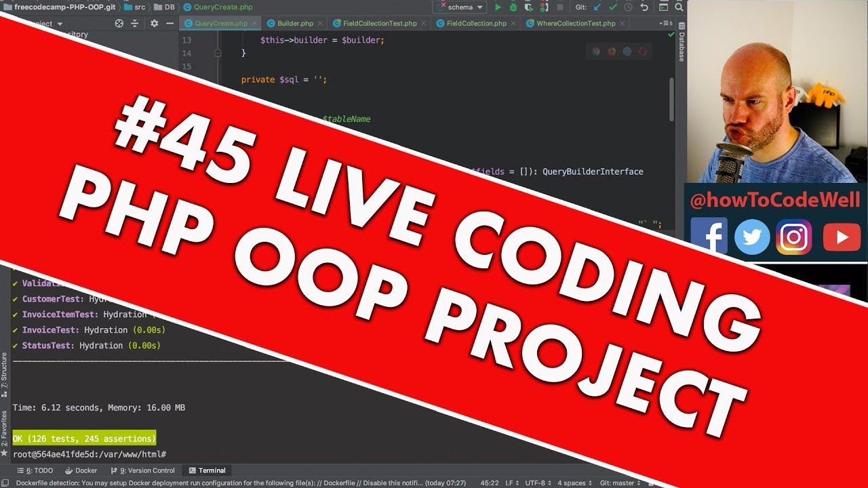Open the Version Control tool window
868x488 pixels.
(x=141, y=470)
